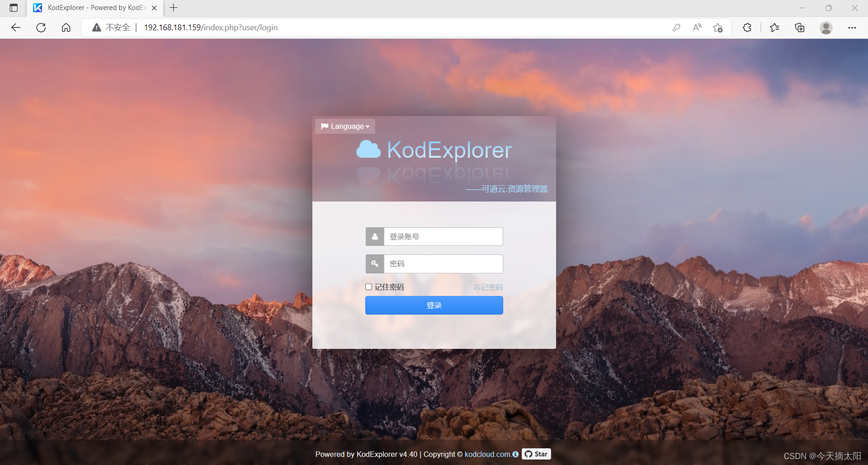Screen dimensions: 868x465
Task: Click the key icon beside password field
Action: coord(375,264)
